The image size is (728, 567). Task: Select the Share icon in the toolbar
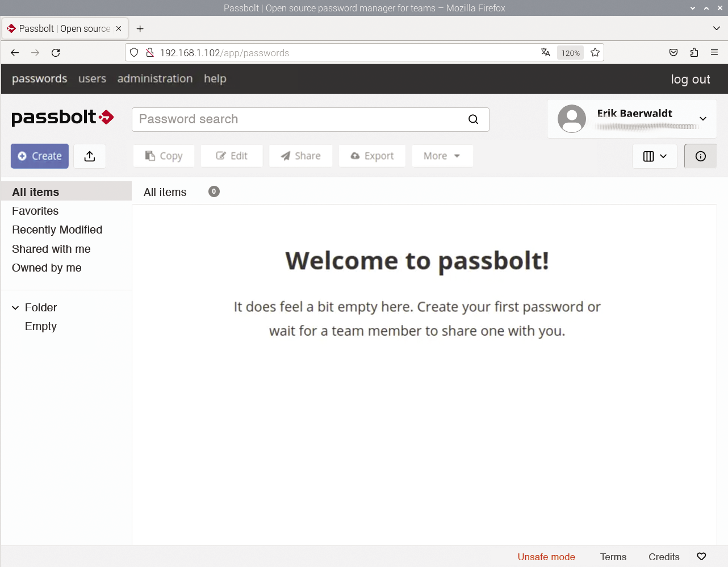300,156
